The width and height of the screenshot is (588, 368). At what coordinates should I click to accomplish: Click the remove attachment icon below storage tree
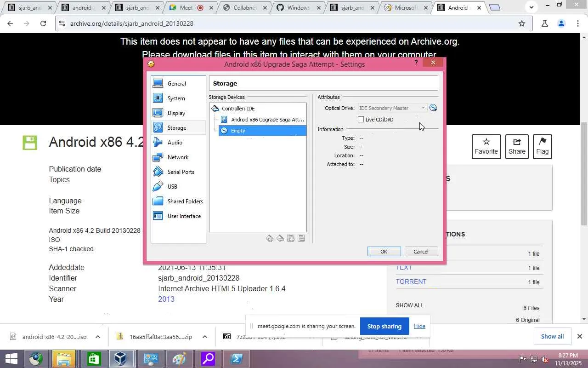[301, 238]
